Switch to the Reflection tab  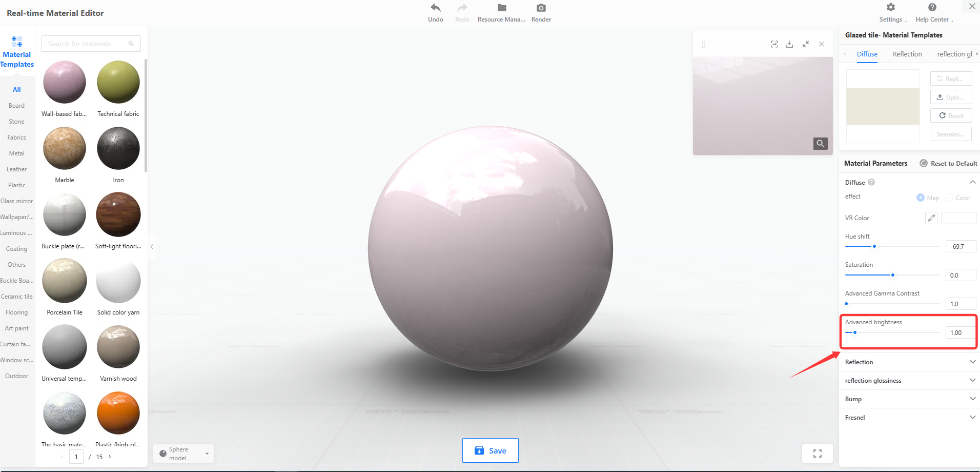click(x=907, y=54)
